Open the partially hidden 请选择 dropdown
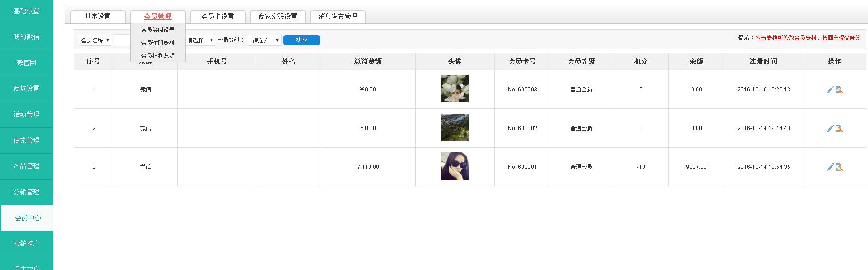This screenshot has width=868, height=270. pyautogui.click(x=201, y=40)
